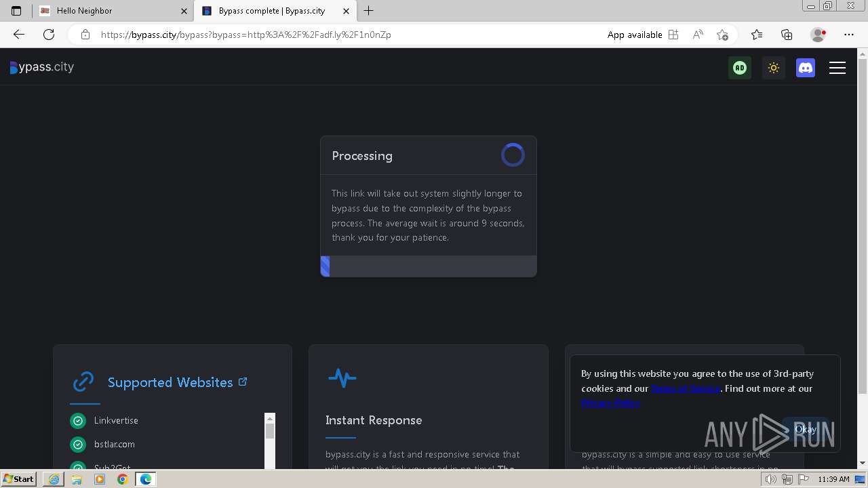Viewport: 868px width, 488px height.
Task: Open the hamburger navigation menu
Action: coord(837,68)
